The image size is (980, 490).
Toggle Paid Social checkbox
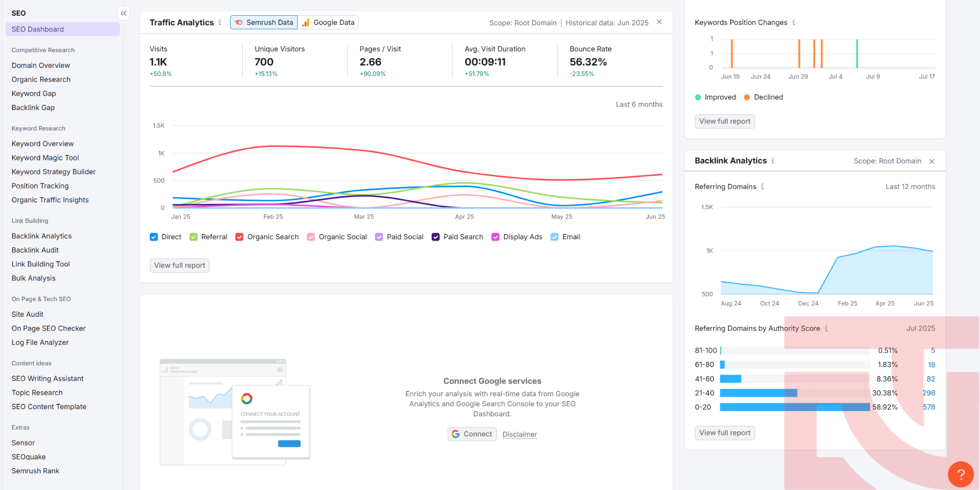[379, 237]
